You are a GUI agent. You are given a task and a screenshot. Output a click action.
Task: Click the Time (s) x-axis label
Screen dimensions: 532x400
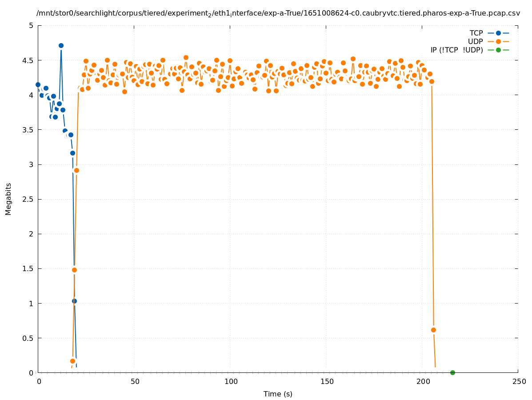[x=278, y=394]
